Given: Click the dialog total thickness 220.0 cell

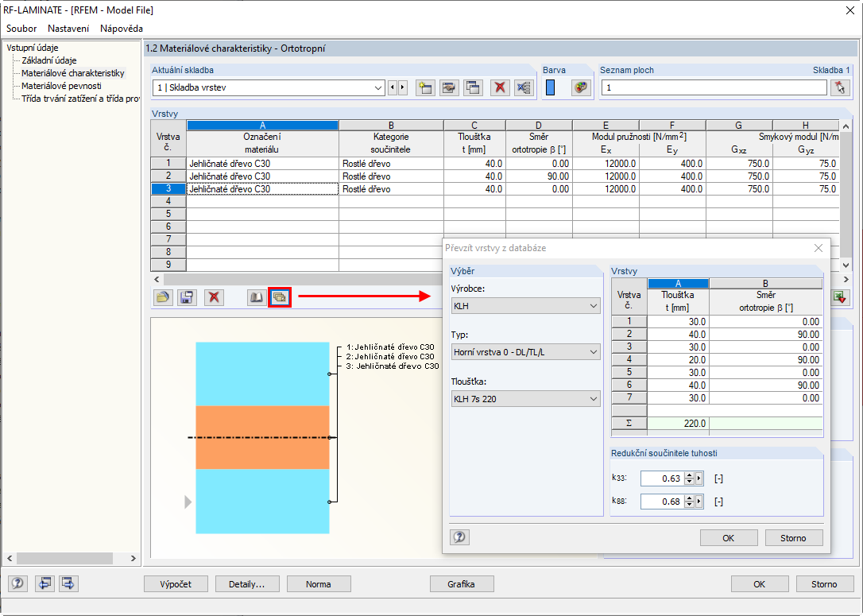Looking at the screenshot, I should tap(678, 424).
